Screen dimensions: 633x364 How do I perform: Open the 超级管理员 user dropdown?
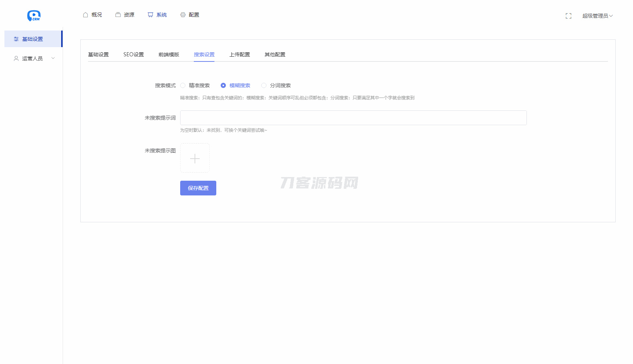(597, 16)
